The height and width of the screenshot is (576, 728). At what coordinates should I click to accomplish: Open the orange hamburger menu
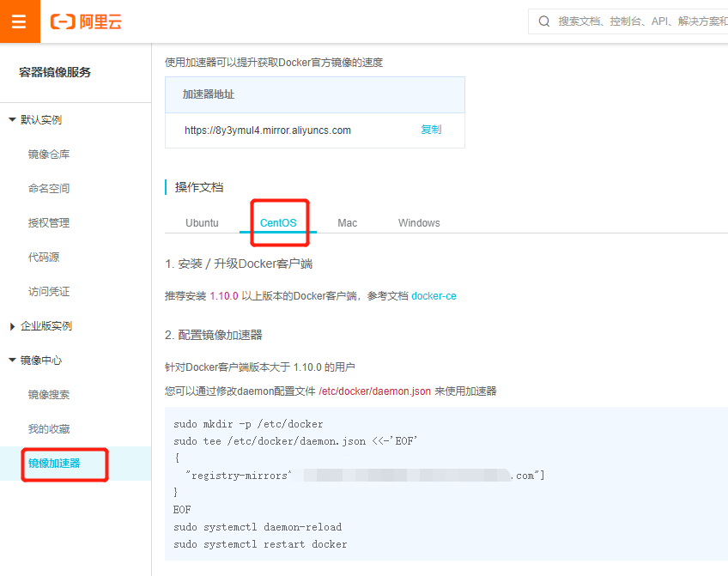point(20,21)
